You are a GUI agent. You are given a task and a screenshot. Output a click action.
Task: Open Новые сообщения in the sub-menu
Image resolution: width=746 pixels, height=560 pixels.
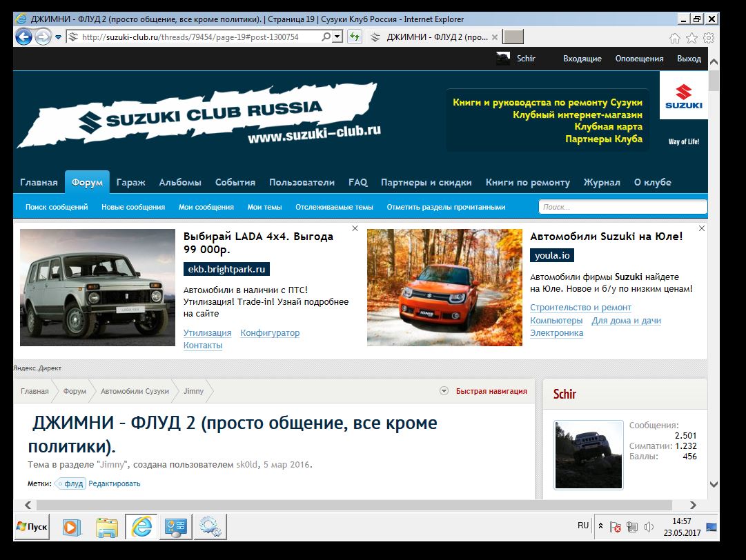pos(133,208)
